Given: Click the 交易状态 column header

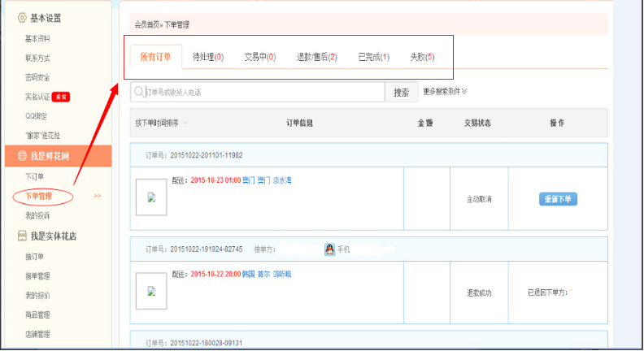Looking at the screenshot, I should (x=477, y=123).
